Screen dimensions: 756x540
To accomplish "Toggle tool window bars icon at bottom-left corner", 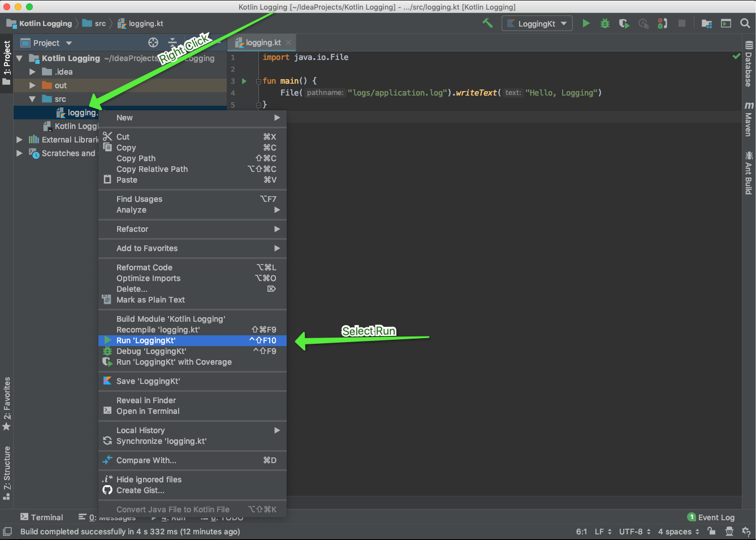I will tap(7, 531).
